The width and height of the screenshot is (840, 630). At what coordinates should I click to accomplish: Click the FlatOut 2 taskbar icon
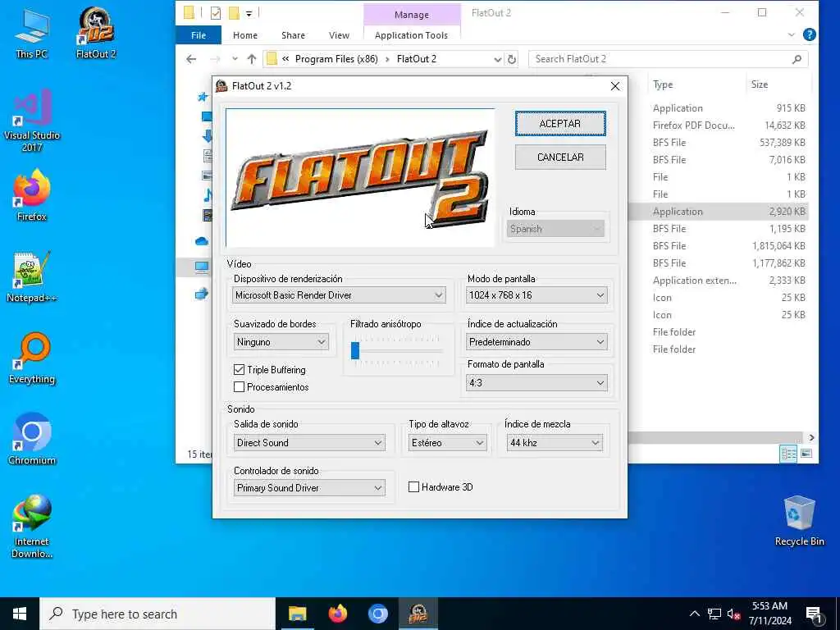click(x=418, y=614)
